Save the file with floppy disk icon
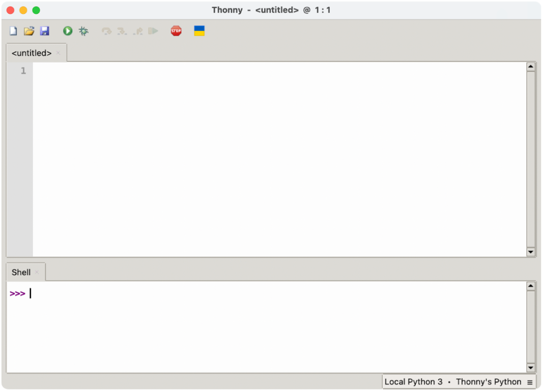This screenshot has width=542, height=392. tap(45, 31)
